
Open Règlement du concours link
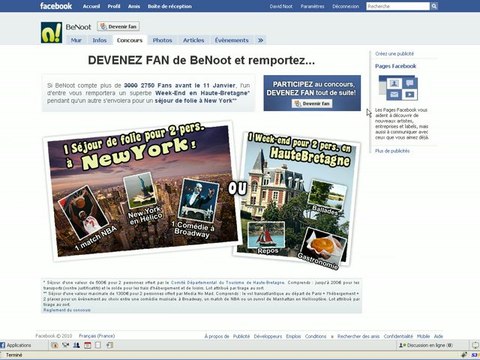coord(67,310)
